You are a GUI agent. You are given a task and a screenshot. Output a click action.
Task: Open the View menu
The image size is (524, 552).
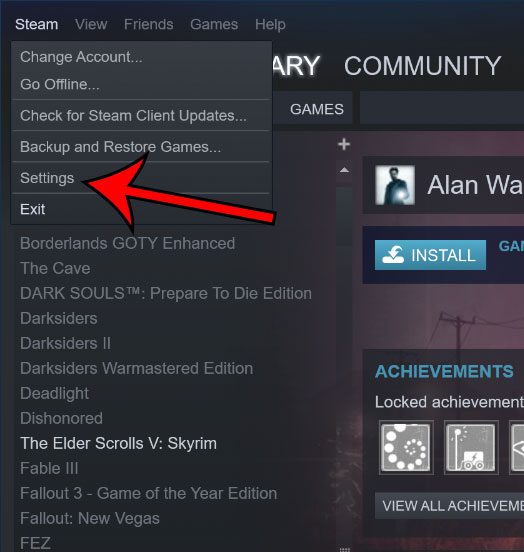pos(91,24)
